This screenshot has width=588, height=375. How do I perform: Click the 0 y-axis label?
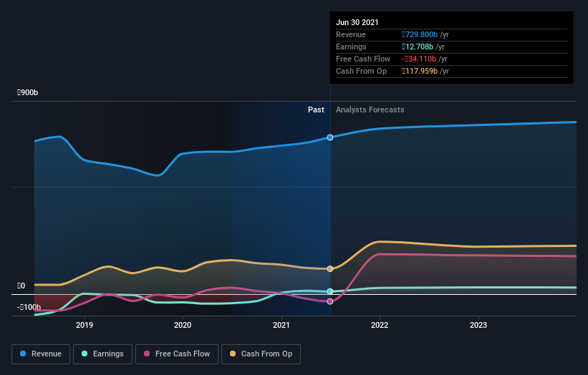21,286
